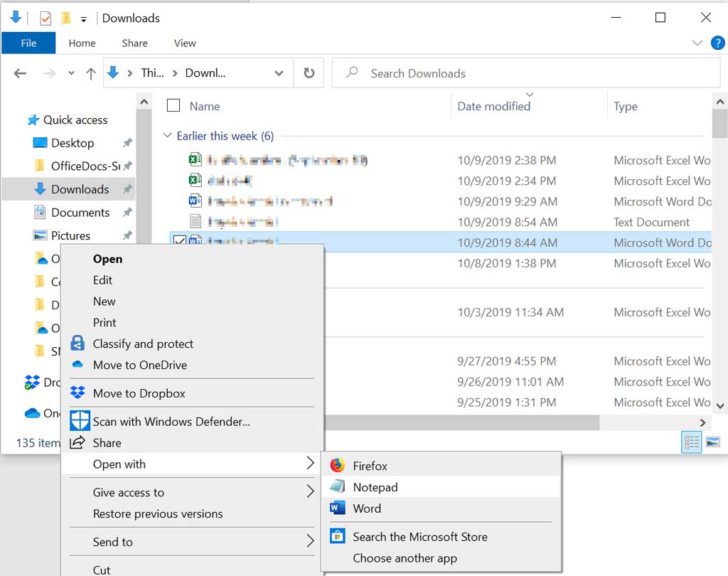The width and height of the screenshot is (728, 576).
Task: Select Word file modified 10/9/2019 9:29 AM
Action: coord(441,201)
